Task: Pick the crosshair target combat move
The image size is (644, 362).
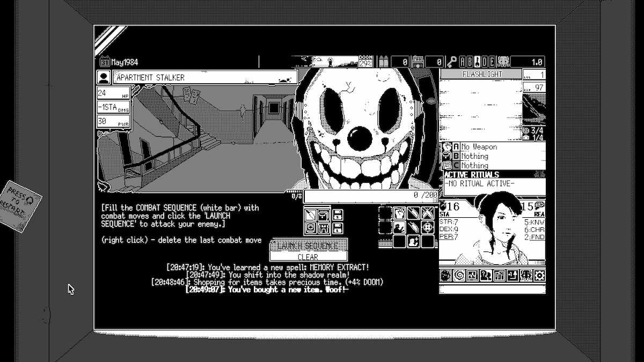Action: tap(427, 227)
